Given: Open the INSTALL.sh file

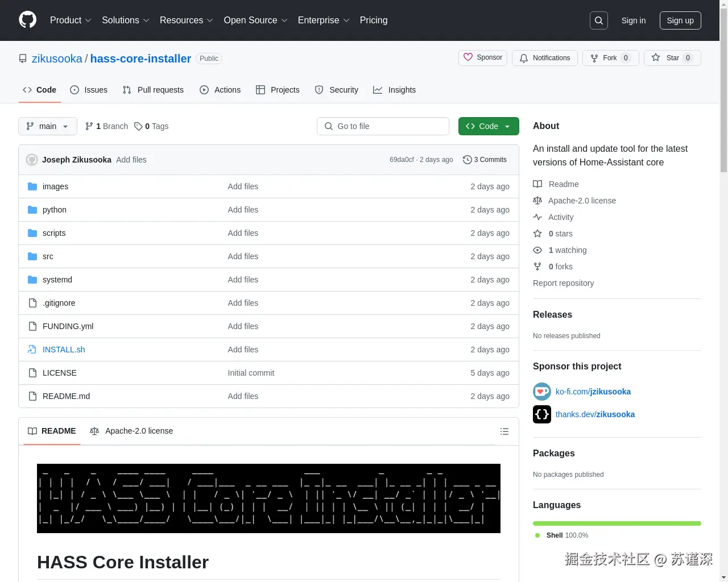Looking at the screenshot, I should pyautogui.click(x=64, y=350).
